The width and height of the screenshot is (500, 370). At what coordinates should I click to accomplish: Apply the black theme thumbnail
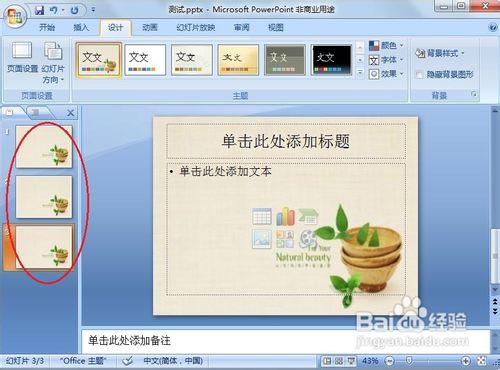tap(332, 60)
